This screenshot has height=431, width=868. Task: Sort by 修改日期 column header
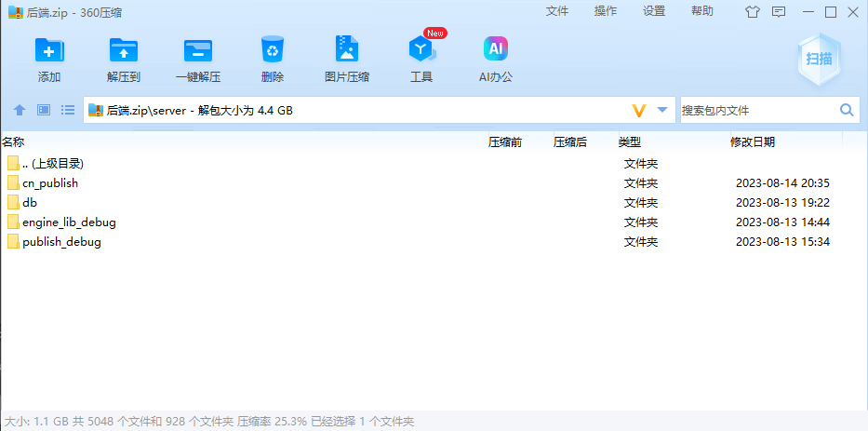[752, 142]
